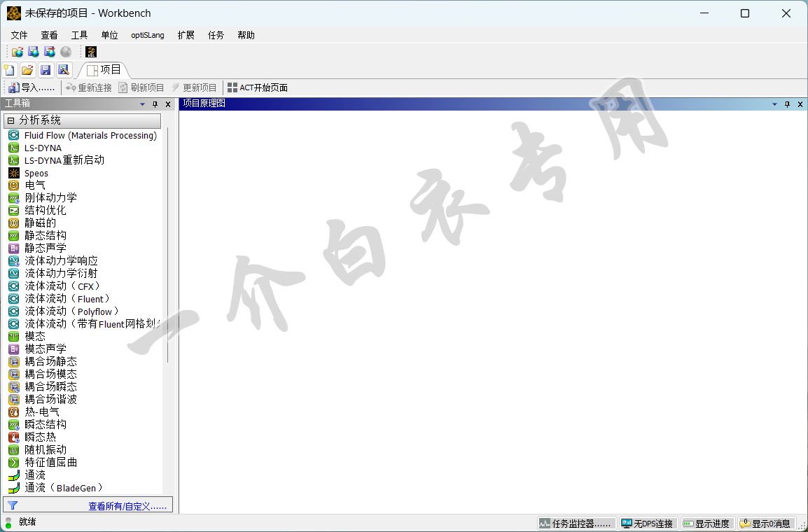The width and height of the screenshot is (808, 532).
Task: Click the 查看所有/自定义 link
Action: coord(127,506)
